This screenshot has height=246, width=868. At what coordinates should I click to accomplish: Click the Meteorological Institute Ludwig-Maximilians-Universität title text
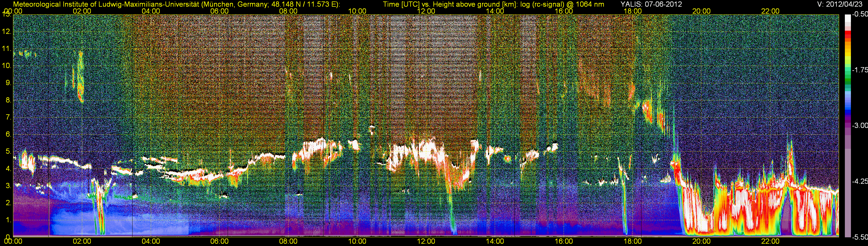pos(176,4)
